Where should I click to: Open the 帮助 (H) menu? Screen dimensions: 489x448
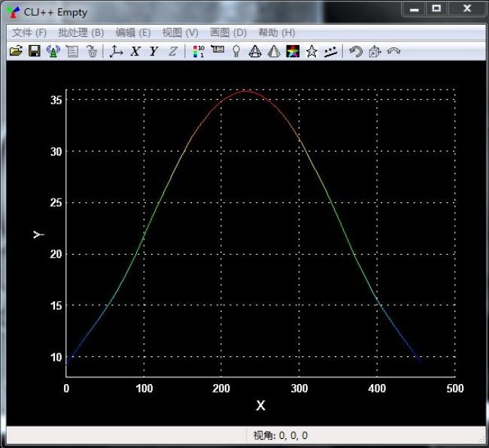pos(277,32)
